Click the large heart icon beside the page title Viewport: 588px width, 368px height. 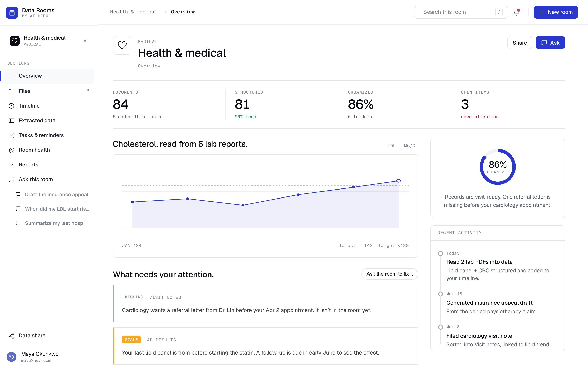coord(122,46)
